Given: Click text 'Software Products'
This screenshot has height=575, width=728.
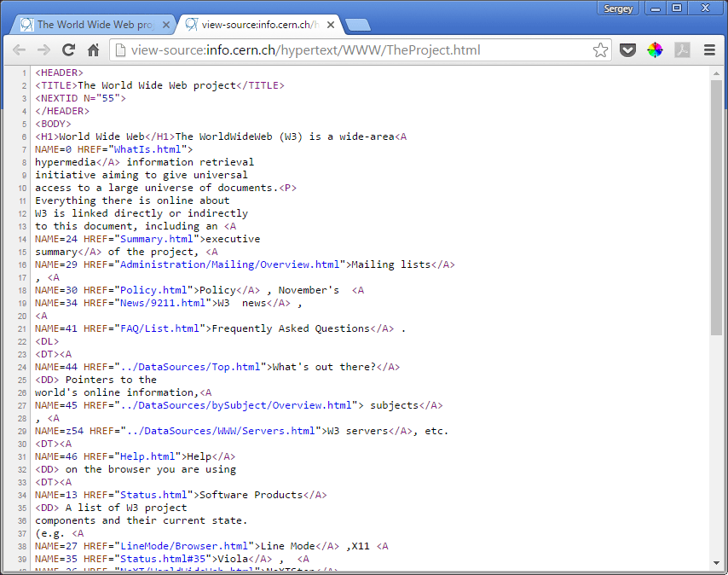Looking at the screenshot, I should click(x=251, y=495).
